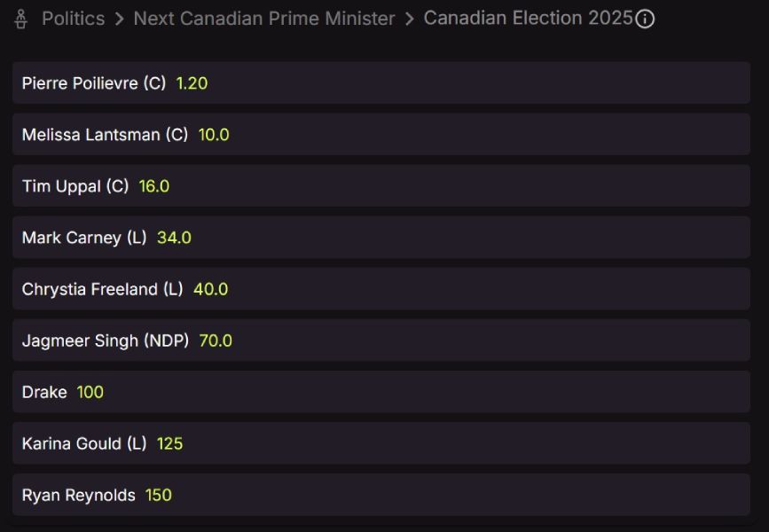Choose Chrystia Freeland (L) bet row
The height and width of the screenshot is (532, 769).
(381, 289)
